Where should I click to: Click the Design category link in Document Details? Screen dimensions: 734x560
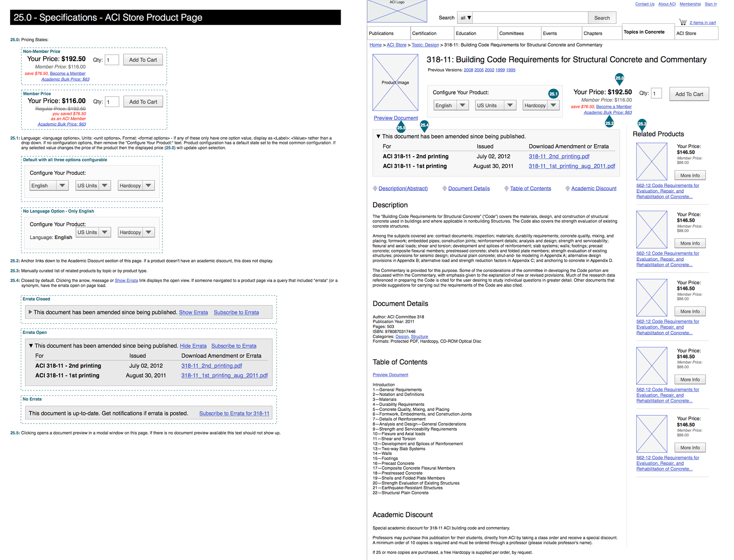click(402, 337)
